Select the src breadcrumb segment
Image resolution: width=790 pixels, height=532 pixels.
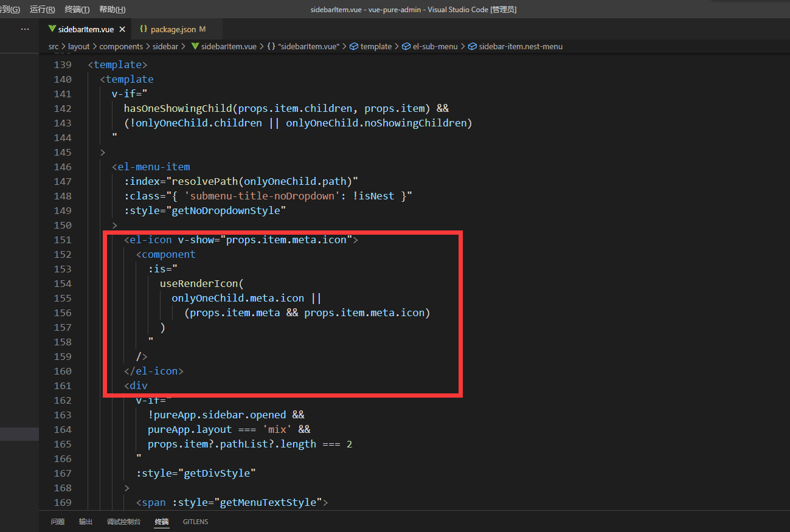pyautogui.click(x=54, y=46)
